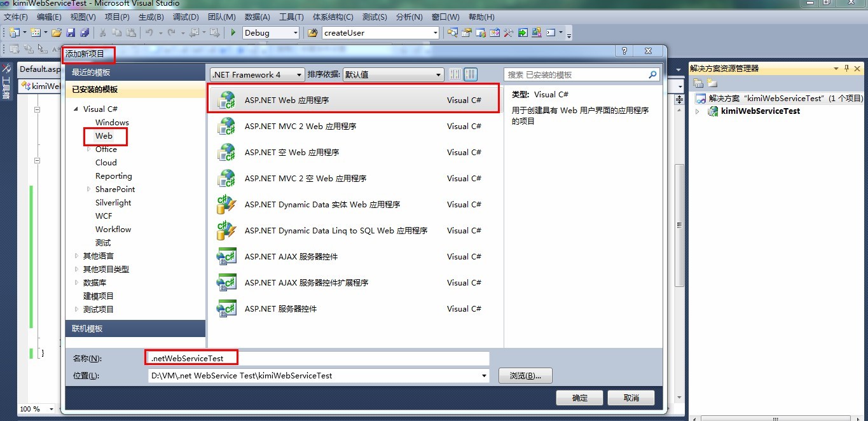Viewport: 868px width, 421px height.
Task: Select the solution node in Solution Explorer
Action: tap(779, 98)
